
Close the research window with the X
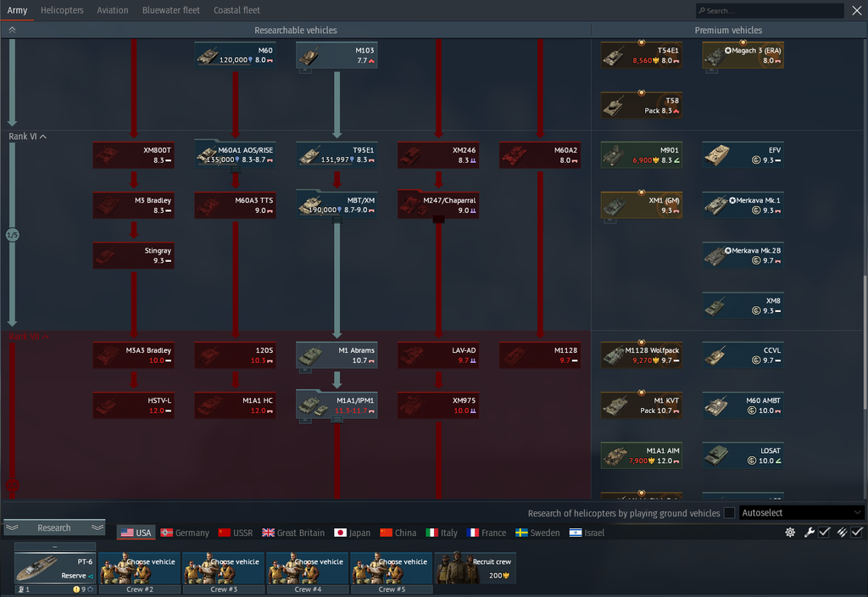pyautogui.click(x=856, y=10)
